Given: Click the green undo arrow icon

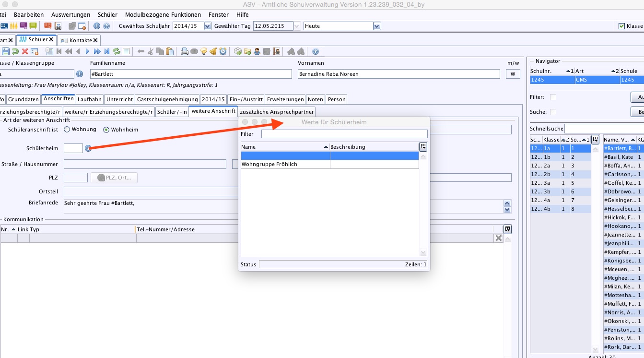Looking at the screenshot, I should (x=15, y=51).
